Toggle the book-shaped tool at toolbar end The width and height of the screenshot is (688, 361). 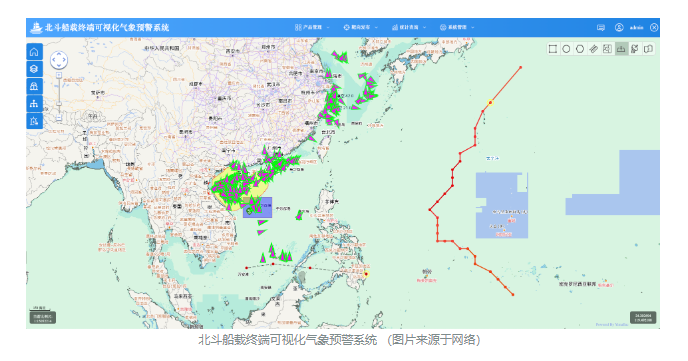pos(648,49)
